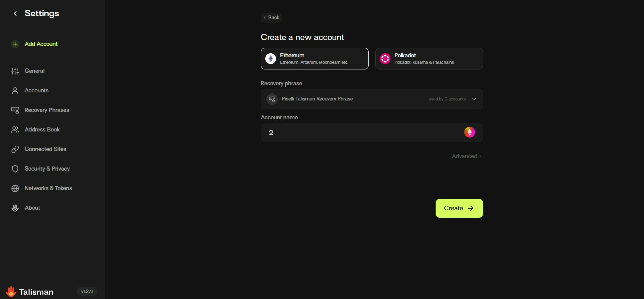Click the "Create a new account" heading
The height and width of the screenshot is (299, 644).
(302, 37)
